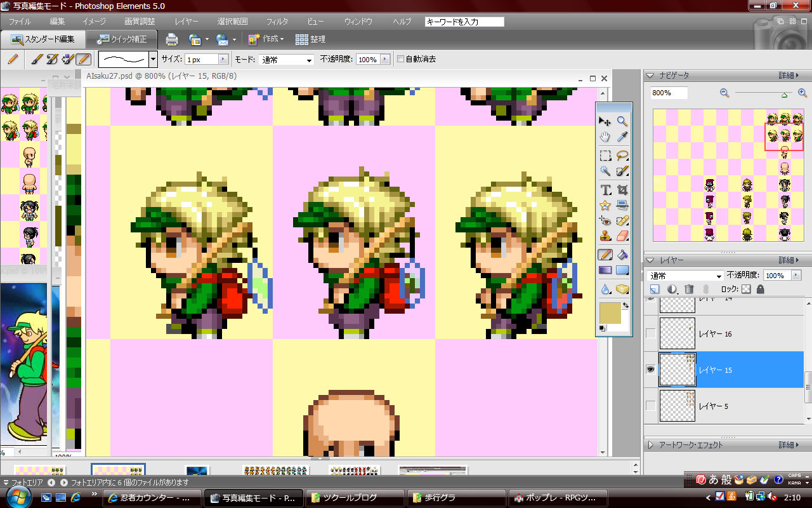Collapse the レイヤー panel

[x=650, y=260]
